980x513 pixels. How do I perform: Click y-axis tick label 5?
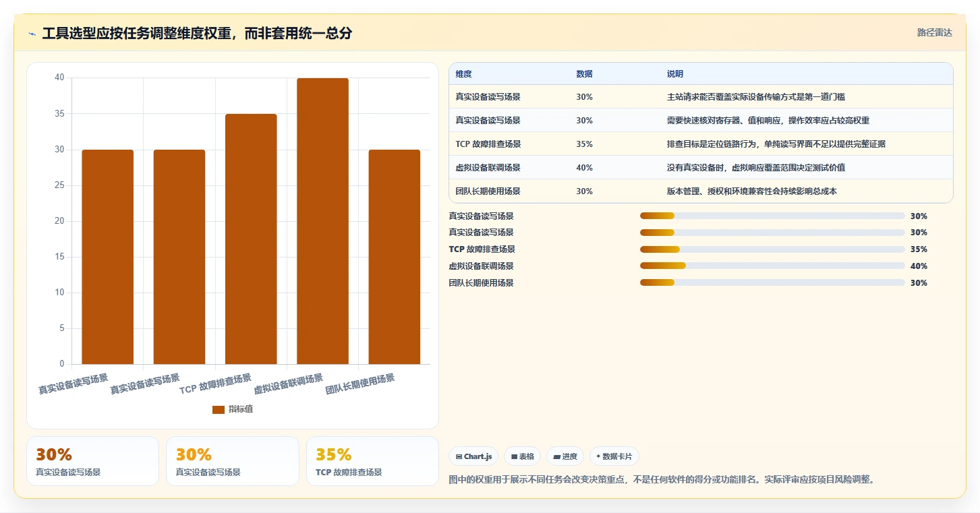point(61,328)
